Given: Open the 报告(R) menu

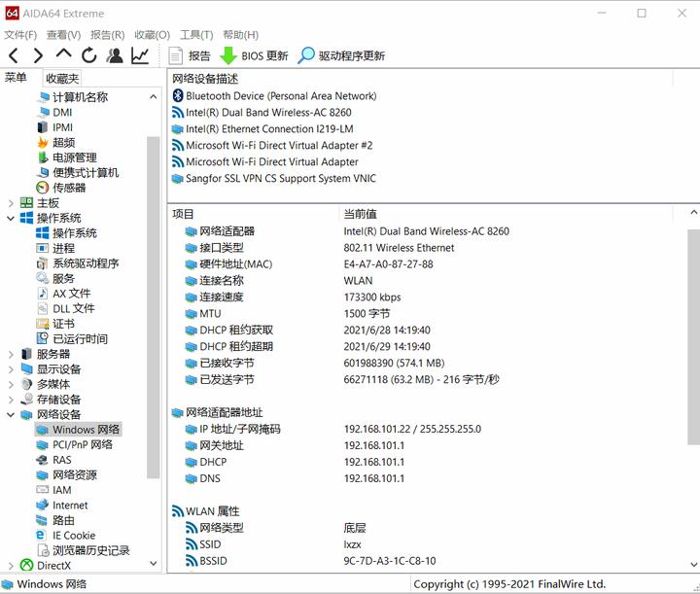Looking at the screenshot, I should (x=108, y=35).
